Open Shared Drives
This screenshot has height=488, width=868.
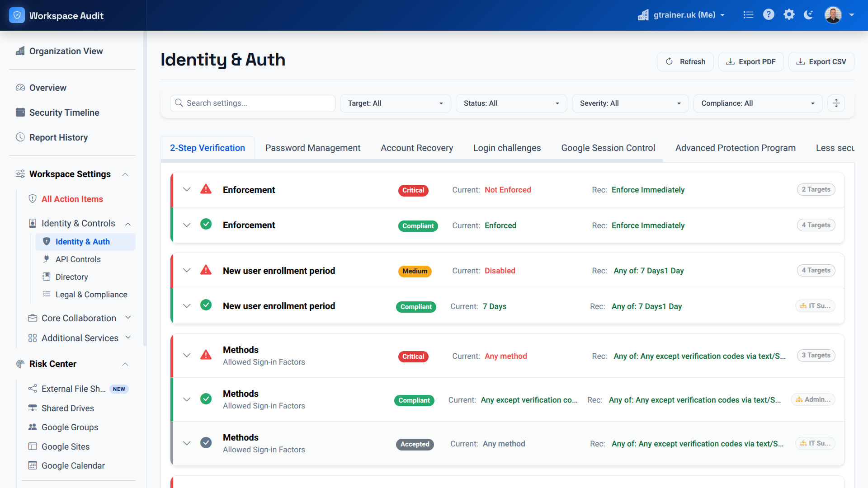(x=67, y=408)
